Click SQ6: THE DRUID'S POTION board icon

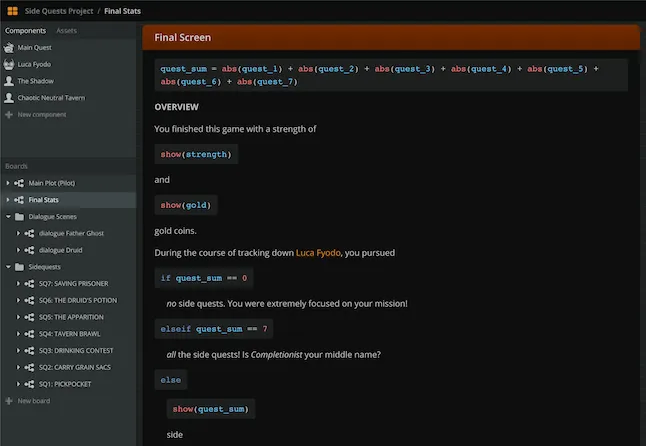tap(29, 301)
